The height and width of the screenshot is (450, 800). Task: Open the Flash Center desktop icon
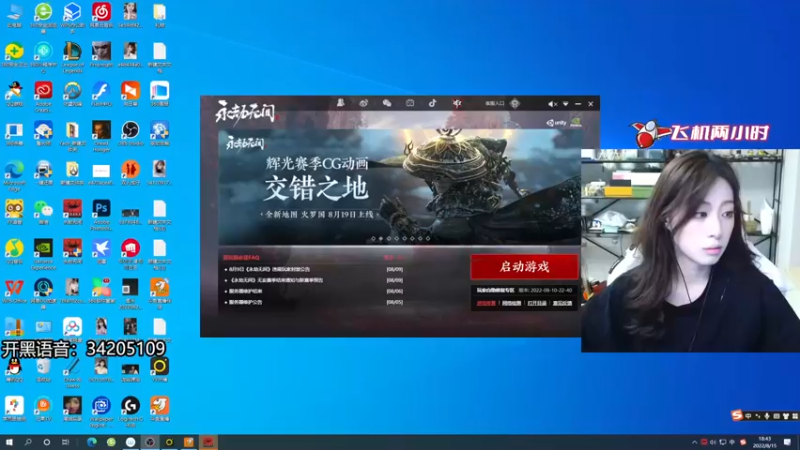[102, 94]
